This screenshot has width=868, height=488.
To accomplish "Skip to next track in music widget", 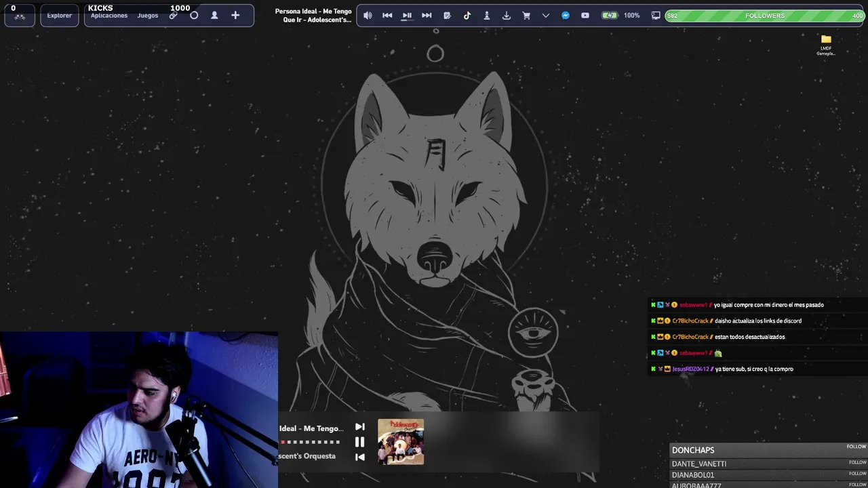I will click(360, 427).
